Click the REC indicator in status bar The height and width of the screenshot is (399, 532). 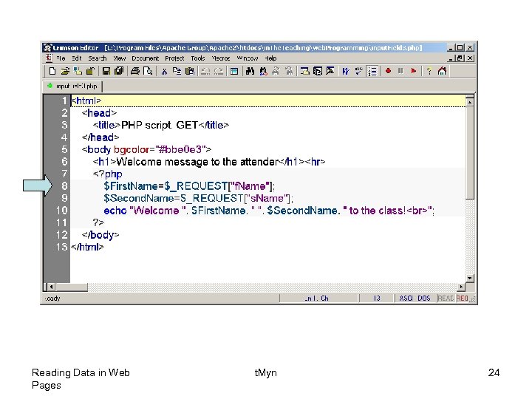pyautogui.click(x=462, y=299)
